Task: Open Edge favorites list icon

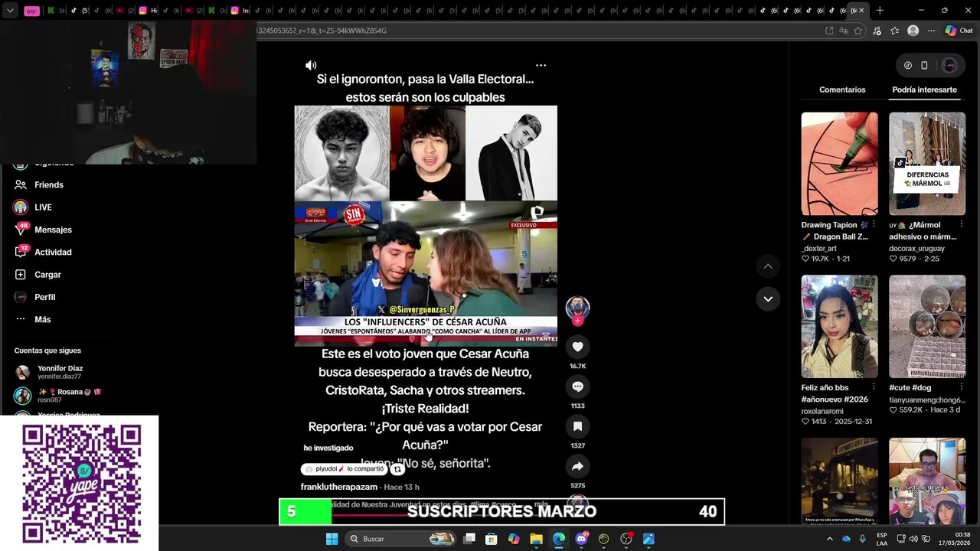Action: click(x=894, y=31)
